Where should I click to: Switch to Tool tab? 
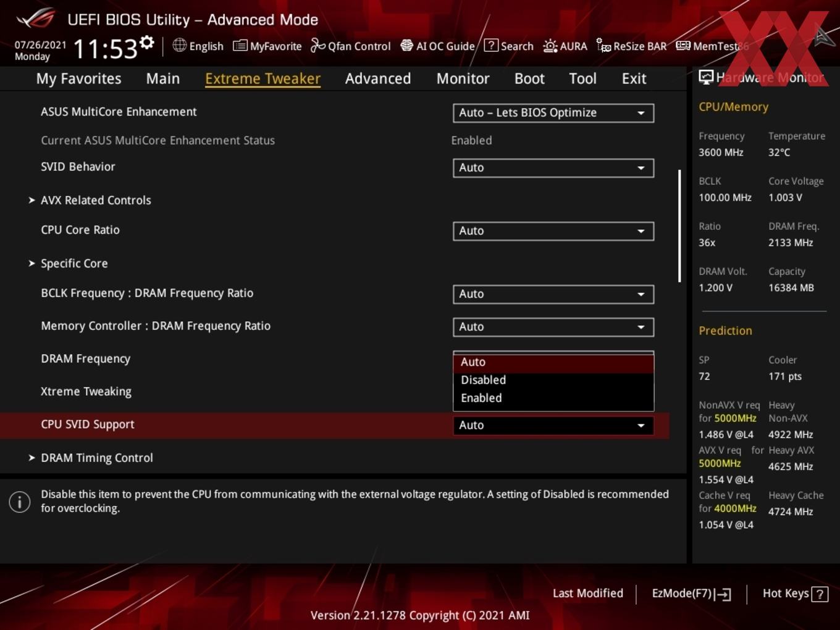click(582, 78)
